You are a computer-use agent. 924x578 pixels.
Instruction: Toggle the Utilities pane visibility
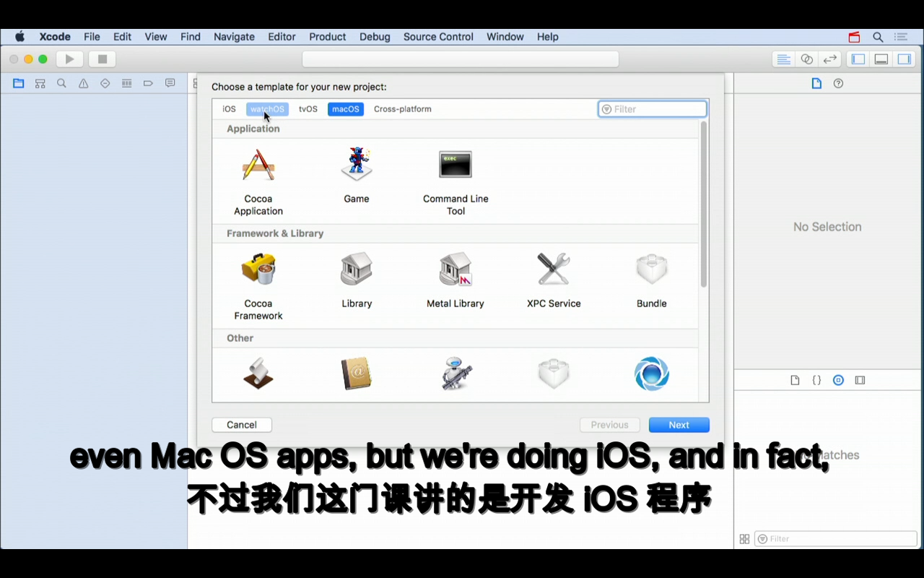point(905,59)
